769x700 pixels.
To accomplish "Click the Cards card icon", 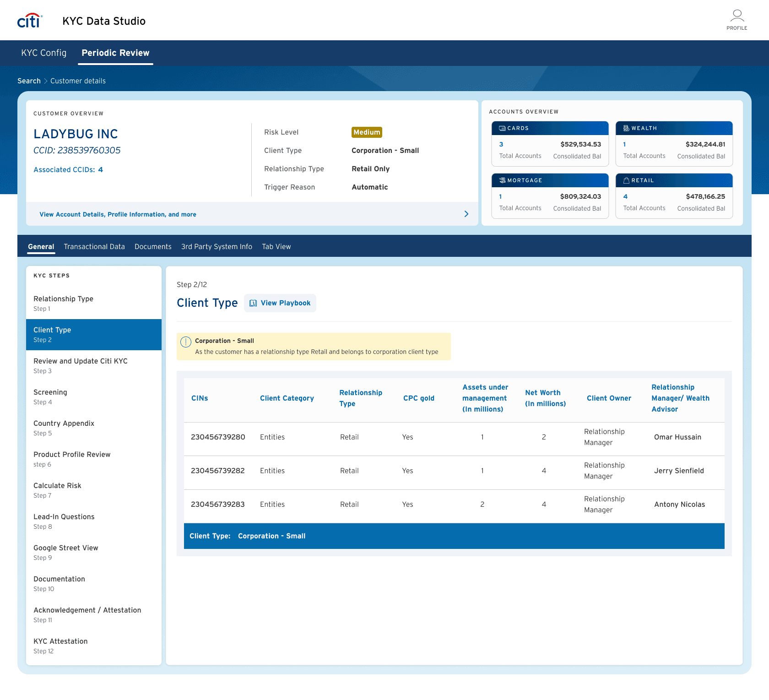I will [x=502, y=128].
